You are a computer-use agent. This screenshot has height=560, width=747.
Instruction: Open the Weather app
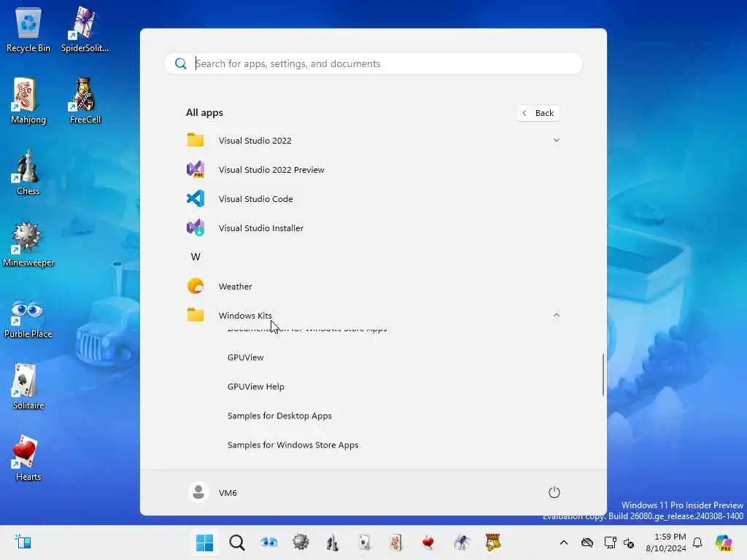[373, 286]
